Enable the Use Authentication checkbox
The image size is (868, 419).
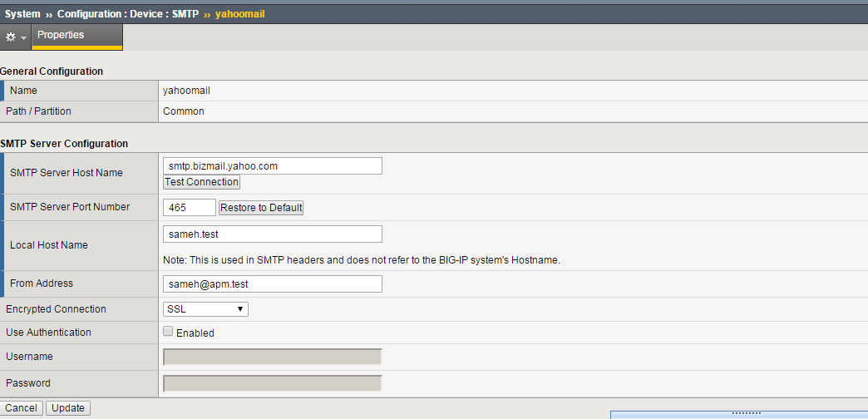(169, 332)
